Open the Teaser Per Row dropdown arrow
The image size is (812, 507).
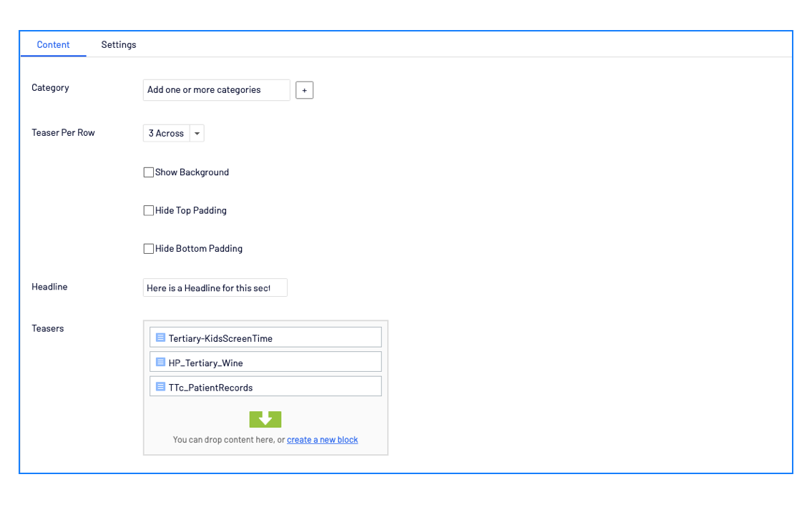click(197, 134)
